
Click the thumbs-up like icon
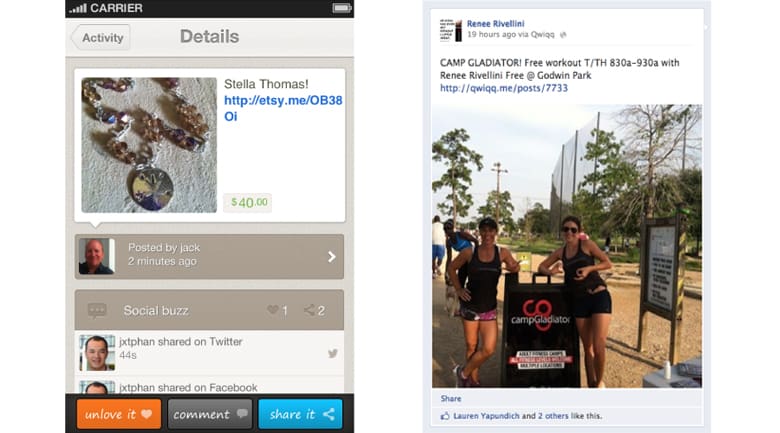pyautogui.click(x=445, y=416)
